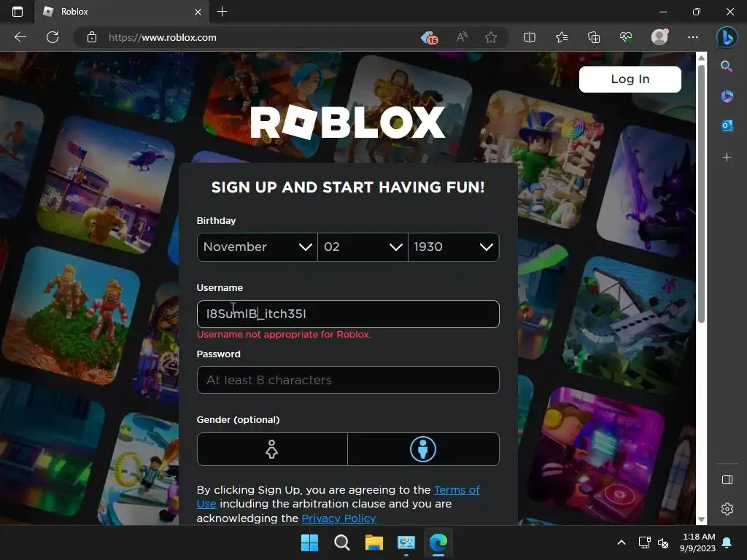The width and height of the screenshot is (747, 560).
Task: Open Microsoft Edge taskbar icon
Action: [438, 542]
